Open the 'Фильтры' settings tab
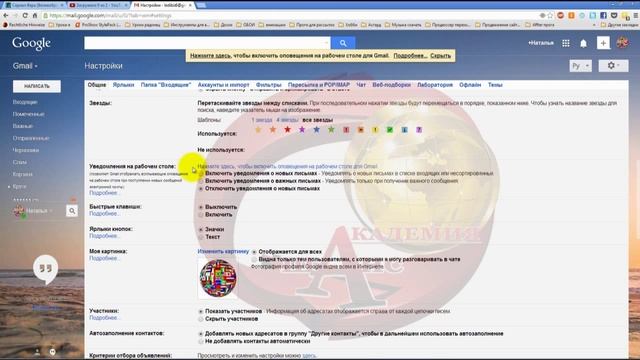The height and width of the screenshot is (360, 640). 269,85
